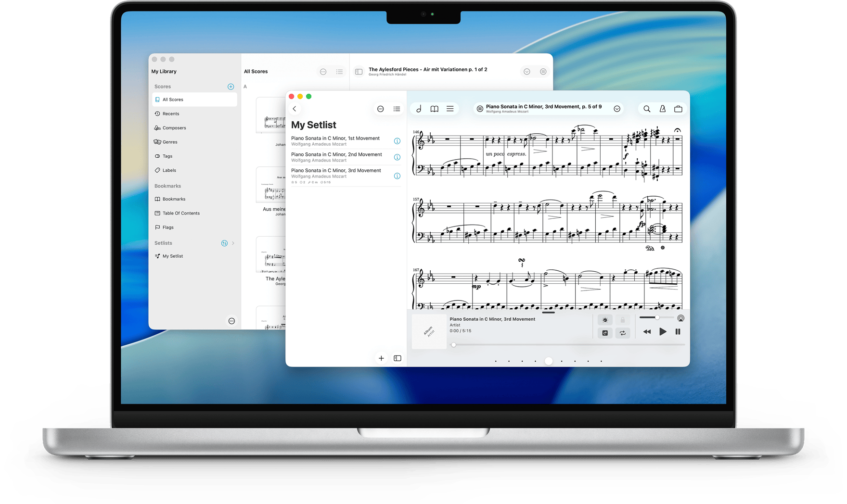Click the search magnifier in score toolbar

pos(647,109)
